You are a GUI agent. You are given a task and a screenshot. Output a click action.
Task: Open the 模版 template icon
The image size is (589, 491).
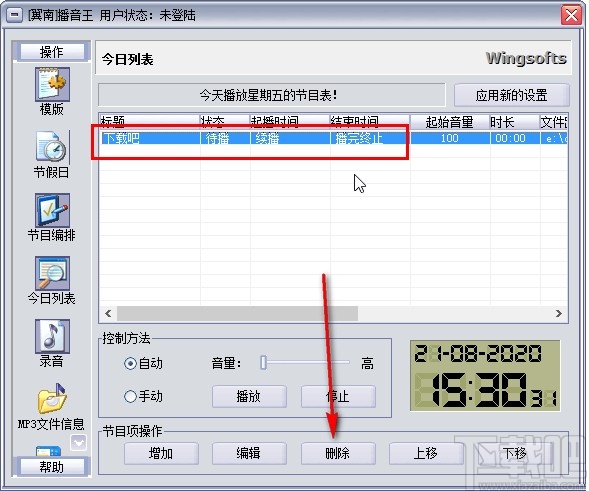(52, 84)
